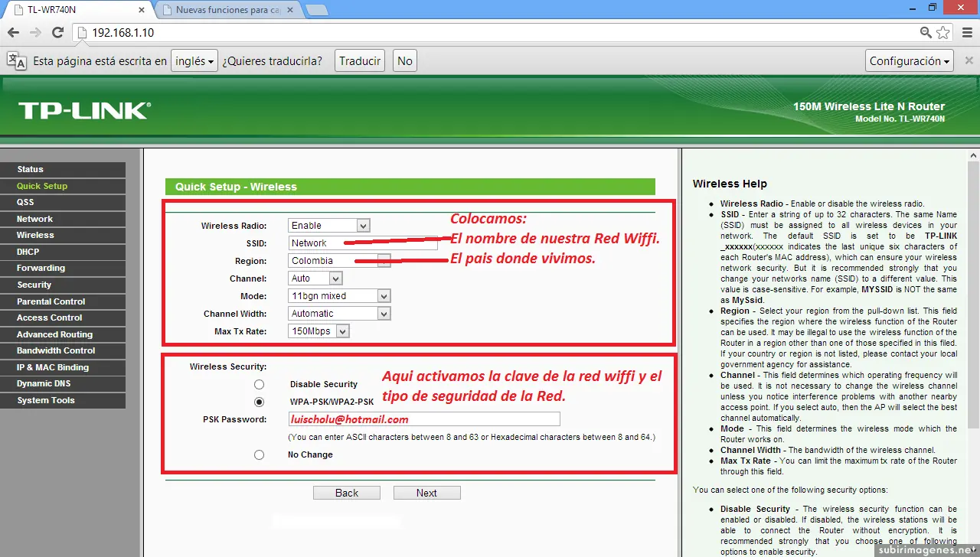980x557 pixels.
Task: Open the Channel Width dropdown
Action: tap(340, 314)
